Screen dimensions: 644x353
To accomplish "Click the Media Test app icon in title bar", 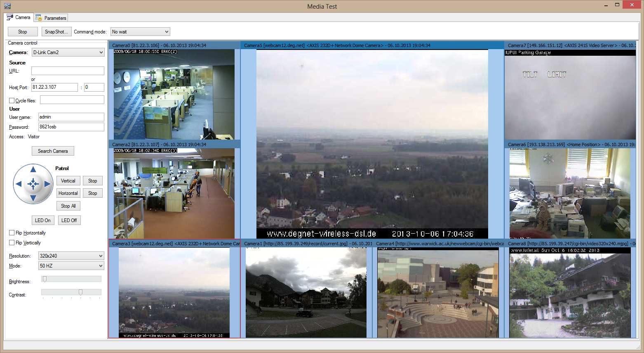I will tap(7, 6).
